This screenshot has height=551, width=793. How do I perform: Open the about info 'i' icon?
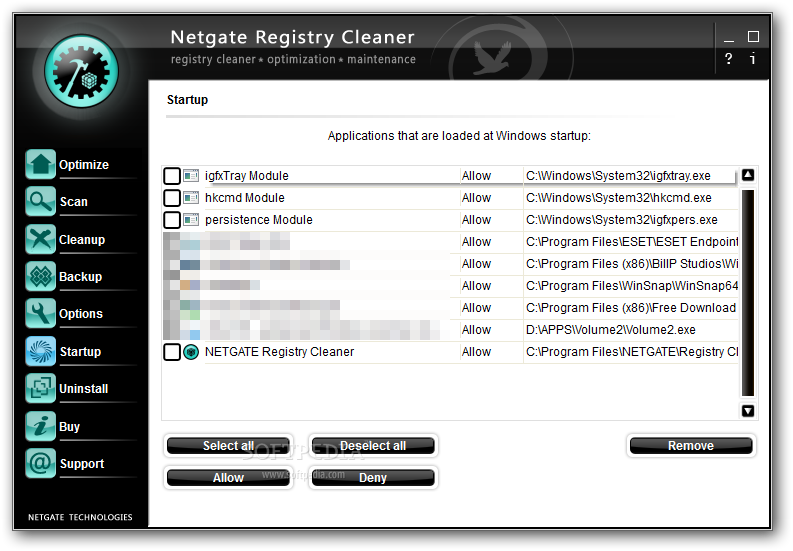753,59
